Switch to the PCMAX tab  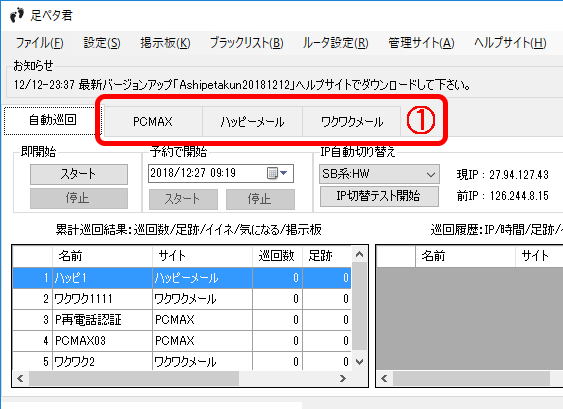point(153,122)
